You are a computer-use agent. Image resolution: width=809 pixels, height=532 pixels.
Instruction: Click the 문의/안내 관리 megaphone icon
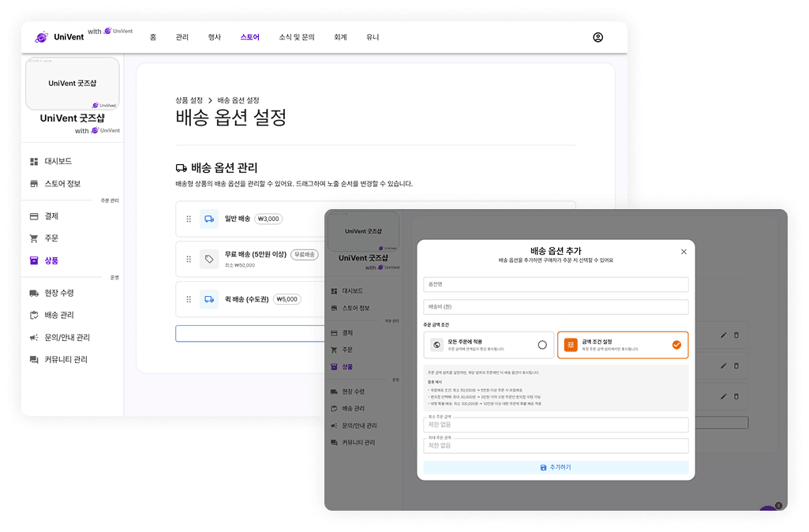[35, 336]
